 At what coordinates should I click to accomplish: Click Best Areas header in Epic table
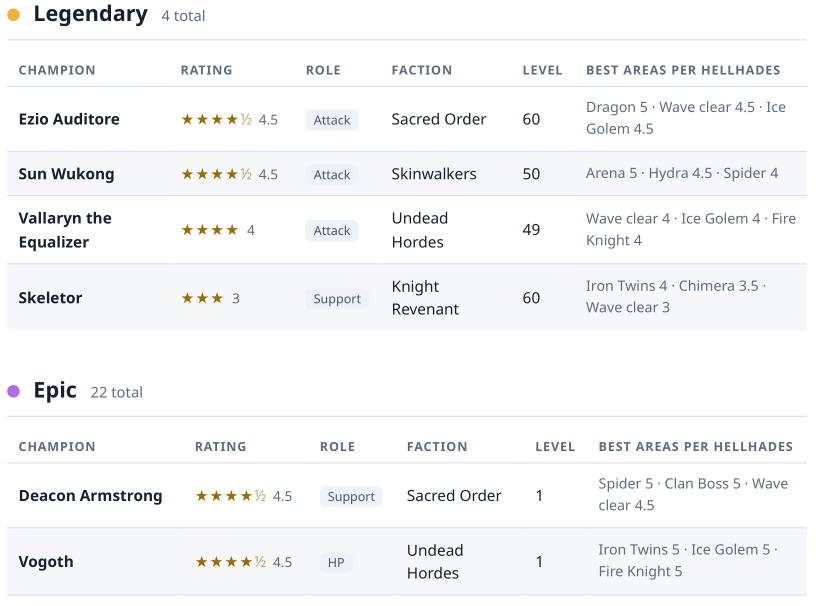696,447
